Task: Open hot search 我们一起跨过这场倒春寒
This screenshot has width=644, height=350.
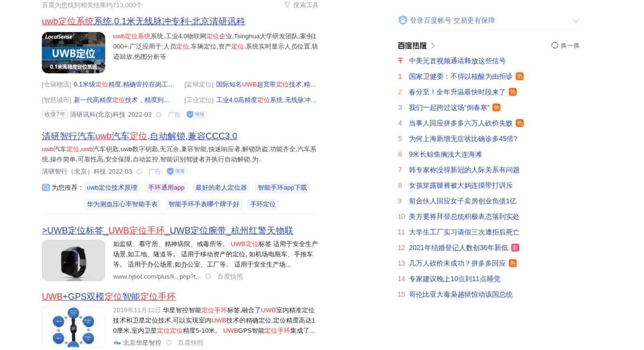Action: (x=449, y=107)
